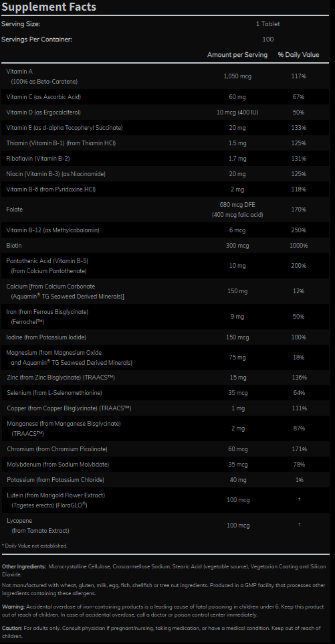
Task: Select the Chromium Picolinate row
Action: (x=165, y=449)
